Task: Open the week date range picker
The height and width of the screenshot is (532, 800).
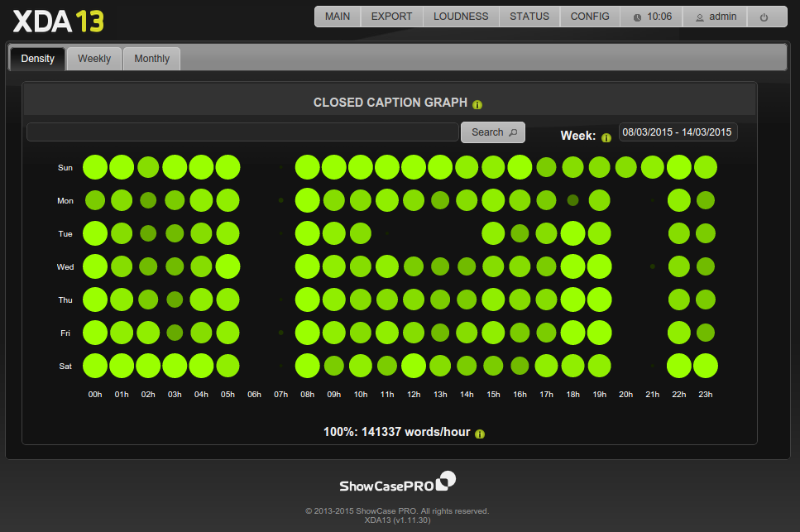Action: (x=678, y=132)
